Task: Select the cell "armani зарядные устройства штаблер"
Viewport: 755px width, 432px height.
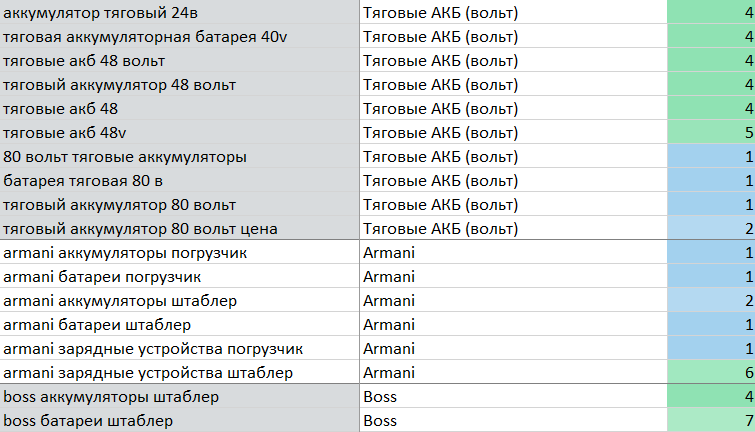Action: tap(180, 373)
